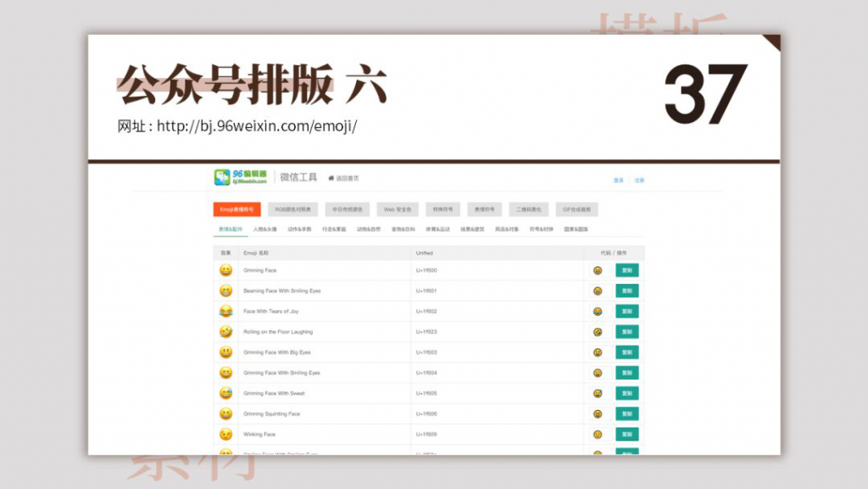Screen dimensions: 868x489
Task: Click the Face With Tears of Joy emoji
Action: pyautogui.click(x=225, y=311)
